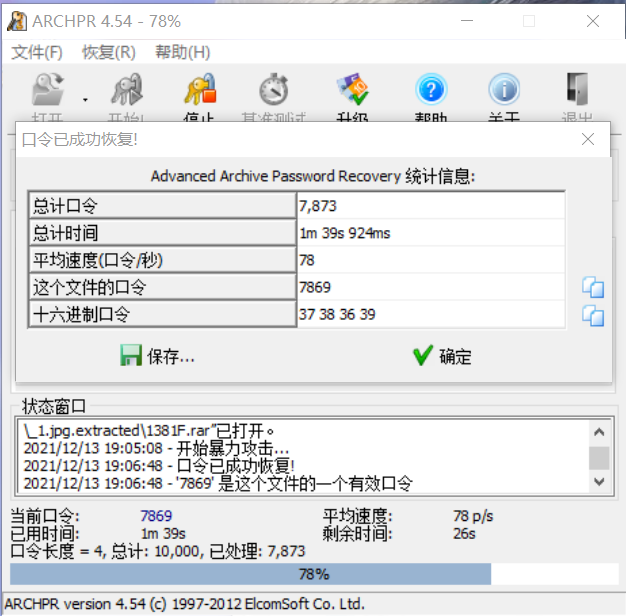The width and height of the screenshot is (626, 616).
Task: Select the hex value 37 38 36 39
Action: (x=431, y=315)
